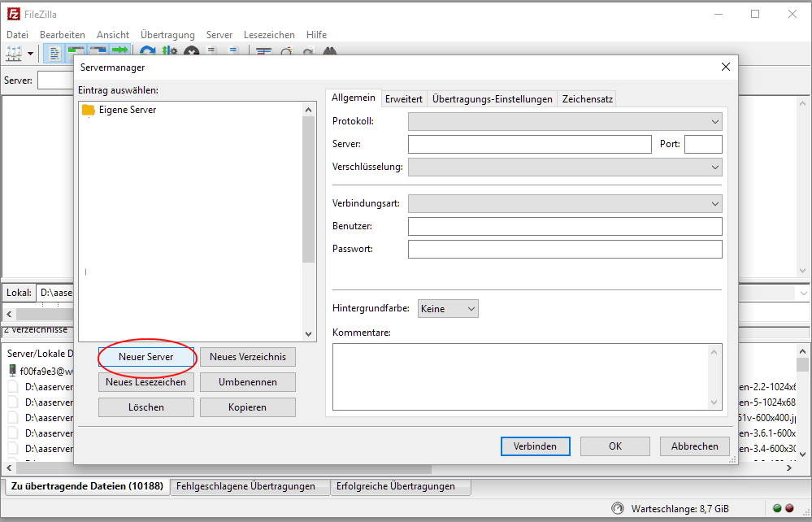812x522 pixels.
Task: Select the Zu übertragende Dateien queue tab
Action: click(x=87, y=486)
